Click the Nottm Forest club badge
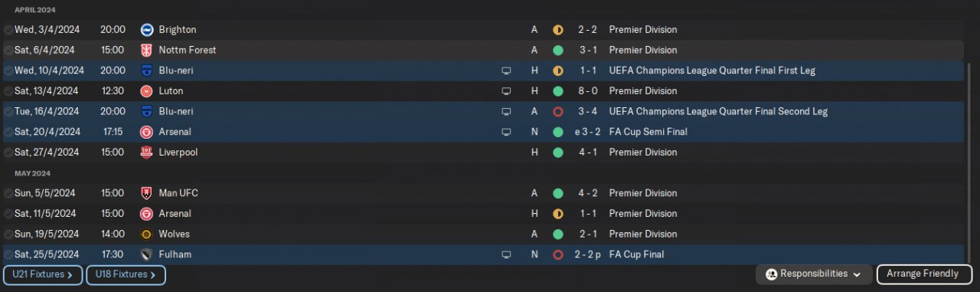 tap(147, 50)
